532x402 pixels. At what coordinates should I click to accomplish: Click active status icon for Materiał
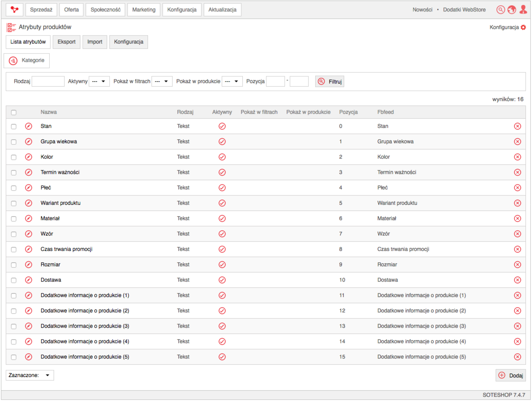[x=222, y=218]
